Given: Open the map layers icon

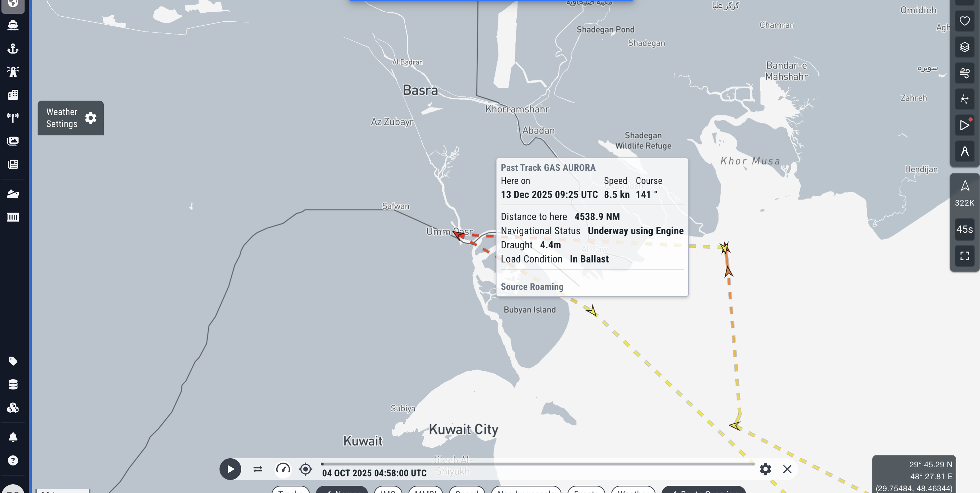Looking at the screenshot, I should pos(964,47).
